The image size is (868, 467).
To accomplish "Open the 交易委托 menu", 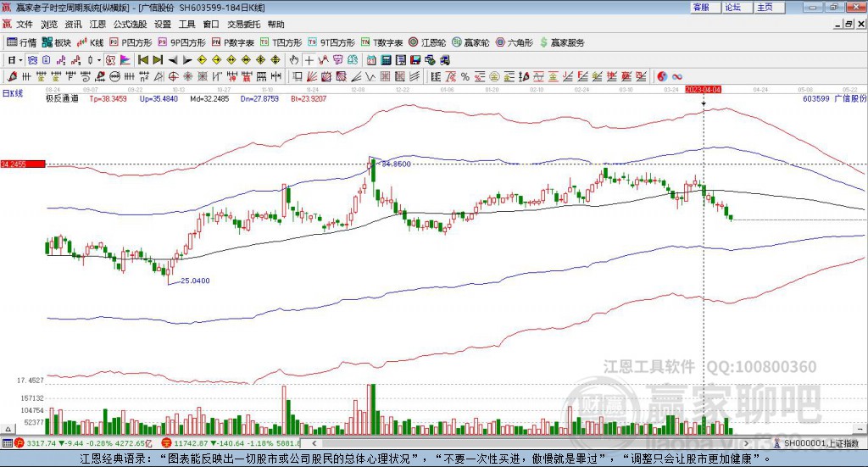I will [x=243, y=25].
